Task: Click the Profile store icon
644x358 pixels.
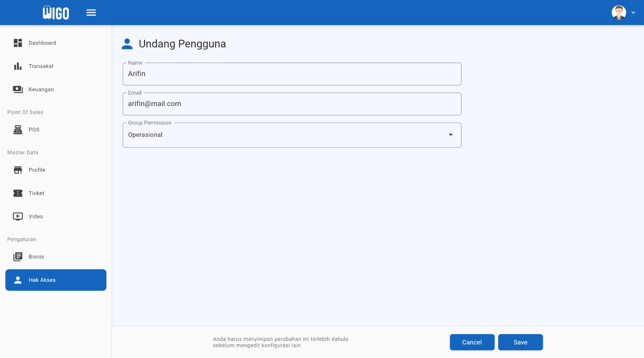Action: pyautogui.click(x=18, y=170)
